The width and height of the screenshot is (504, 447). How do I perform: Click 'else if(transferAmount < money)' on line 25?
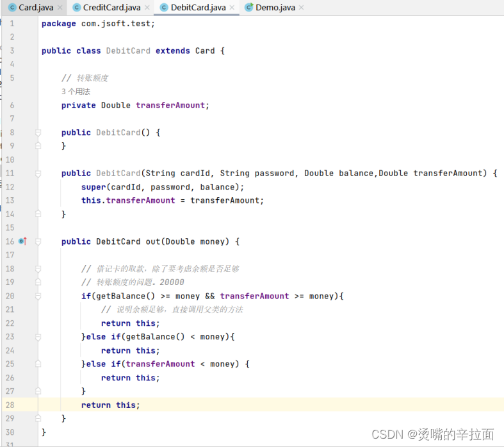[163, 364]
